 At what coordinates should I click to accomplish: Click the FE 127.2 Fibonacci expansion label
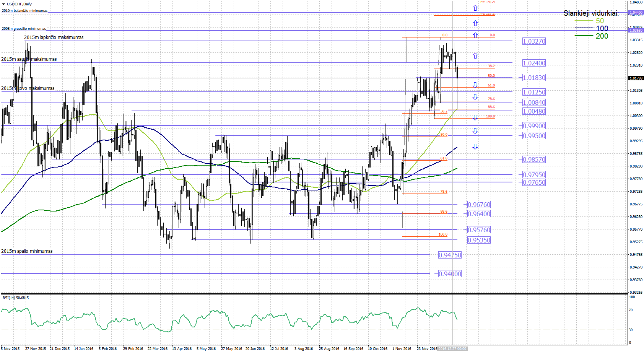(488, 13)
